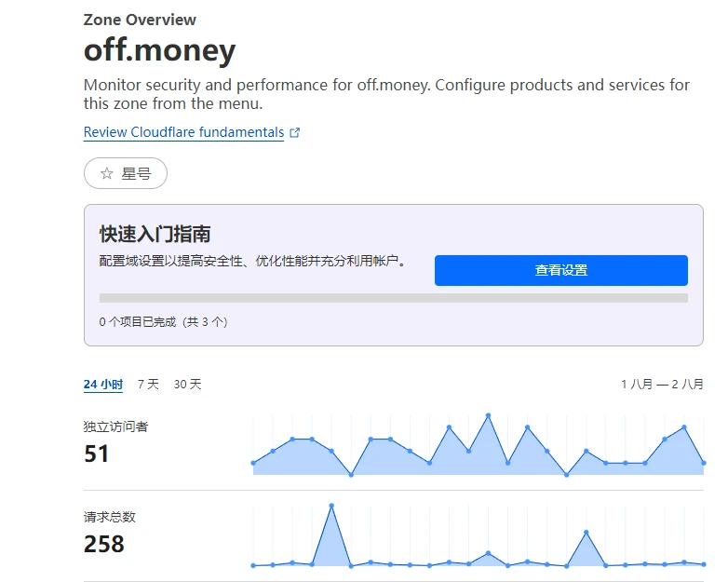Click the first data point of 独立访问者 chart

(x=253, y=463)
